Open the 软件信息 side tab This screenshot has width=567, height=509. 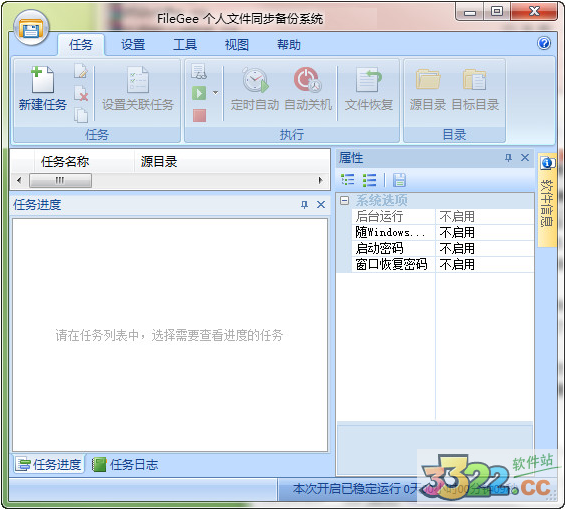click(547, 200)
